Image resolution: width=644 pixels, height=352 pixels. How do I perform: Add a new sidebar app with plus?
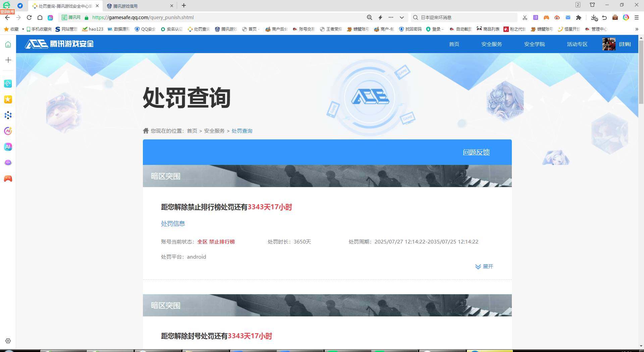pyautogui.click(x=8, y=60)
